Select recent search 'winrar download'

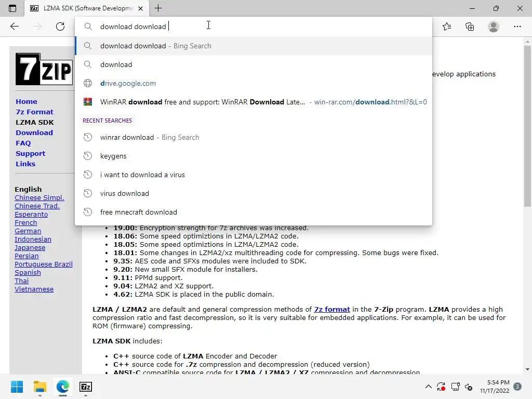pos(254,137)
